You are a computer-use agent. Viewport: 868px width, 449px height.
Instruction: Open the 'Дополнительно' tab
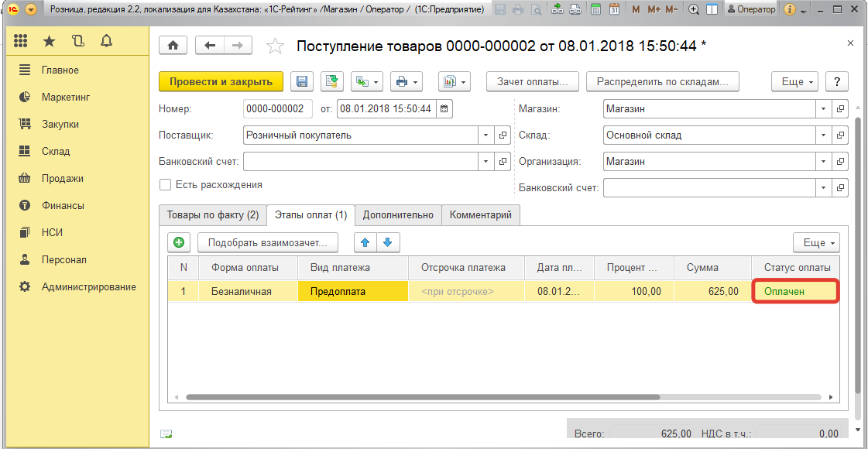pyautogui.click(x=398, y=215)
